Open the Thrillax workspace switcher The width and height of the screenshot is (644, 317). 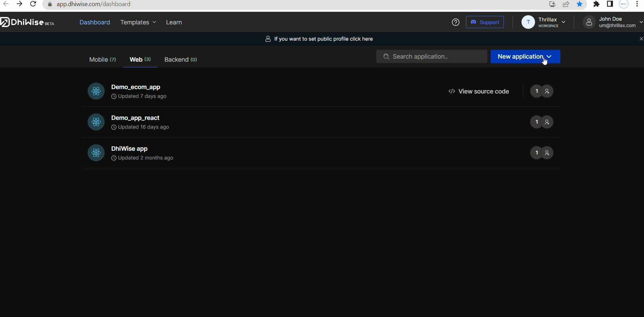(x=543, y=22)
